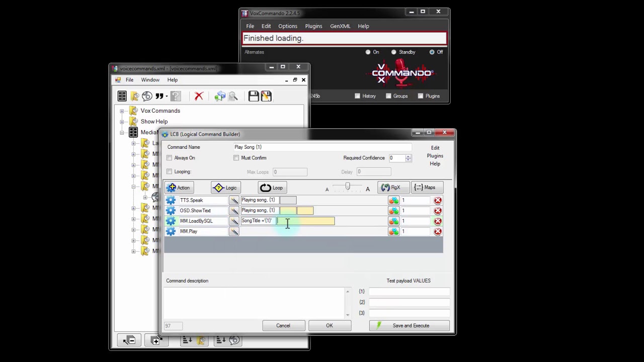
Task: Click the Cancel button in the LCB
Action: click(x=283, y=326)
